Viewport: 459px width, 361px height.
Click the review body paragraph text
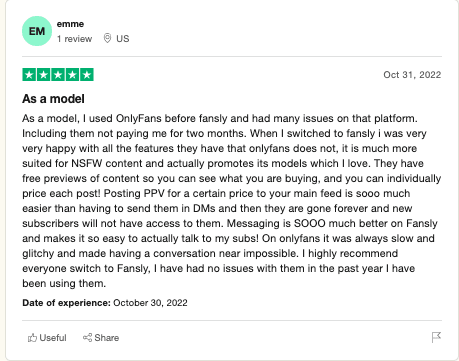(x=232, y=201)
